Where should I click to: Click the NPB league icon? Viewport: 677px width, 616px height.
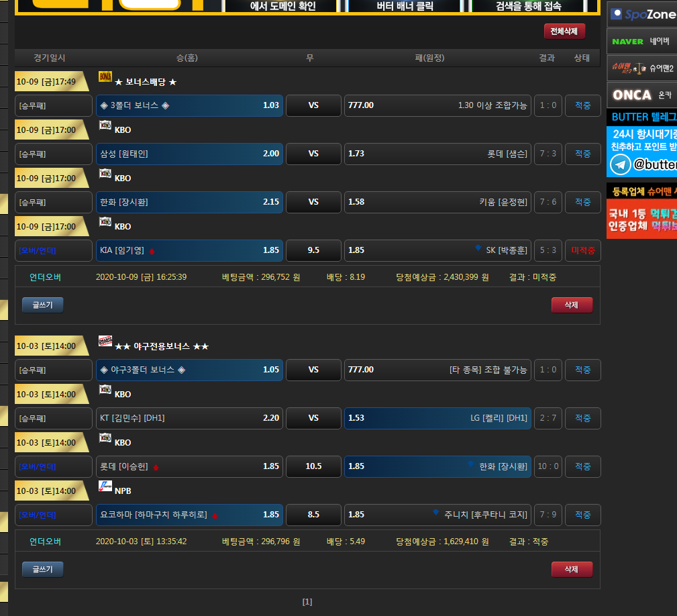(105, 486)
